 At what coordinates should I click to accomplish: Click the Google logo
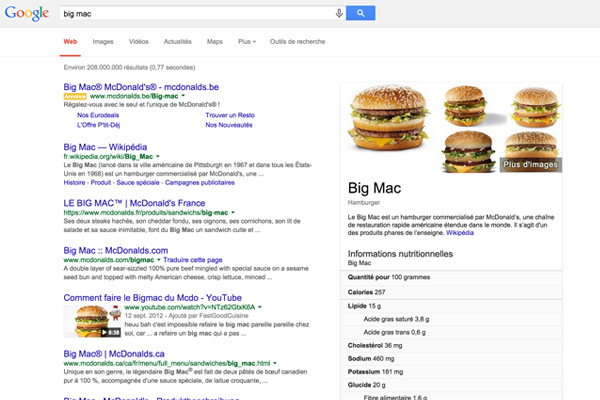[27, 13]
